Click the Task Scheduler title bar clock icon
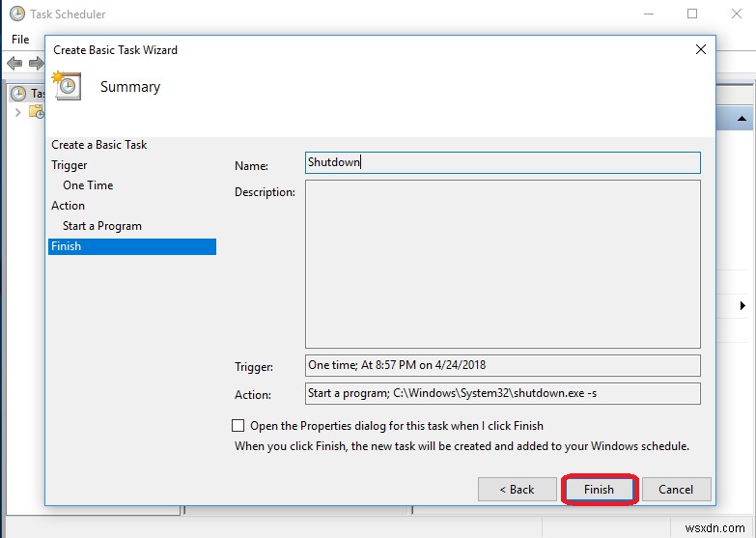Image resolution: width=756 pixels, height=538 pixels. click(x=17, y=14)
